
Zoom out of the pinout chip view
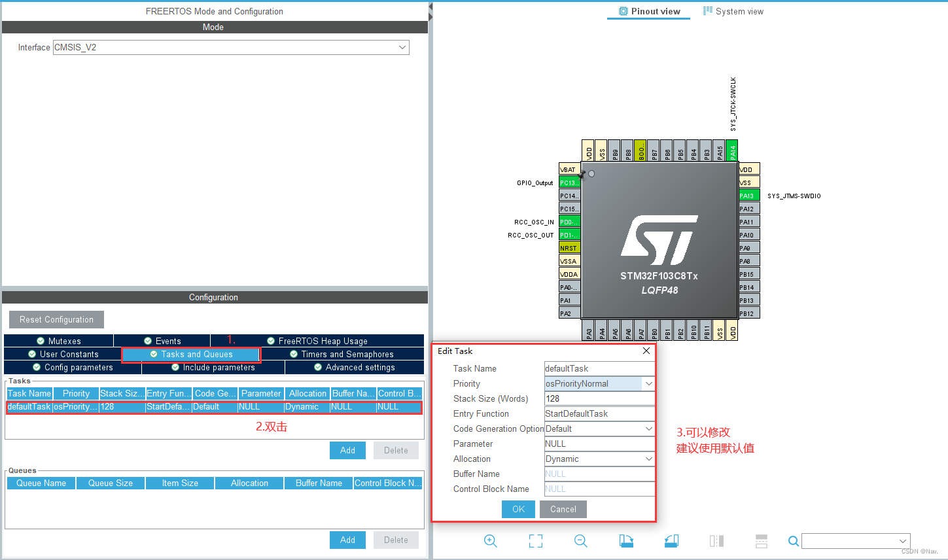click(580, 541)
